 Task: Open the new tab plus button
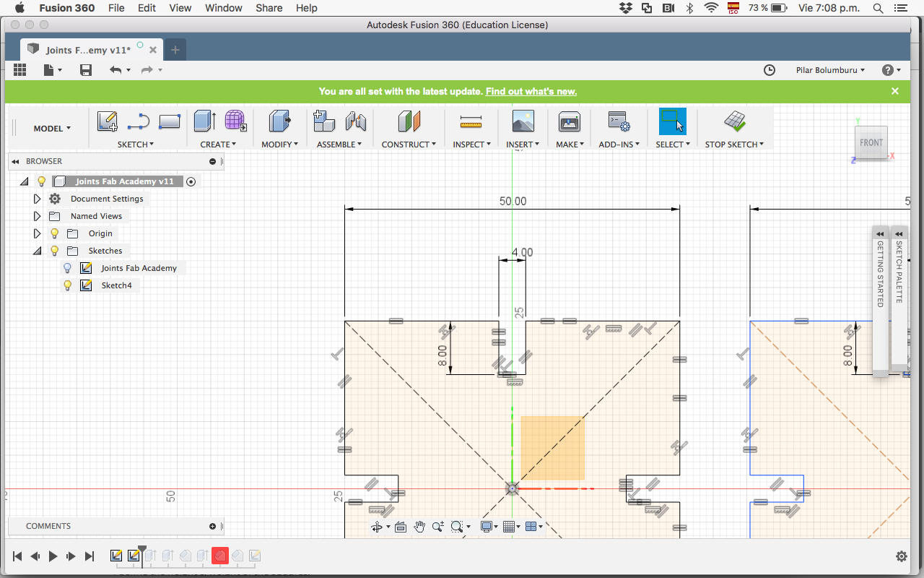tap(175, 50)
